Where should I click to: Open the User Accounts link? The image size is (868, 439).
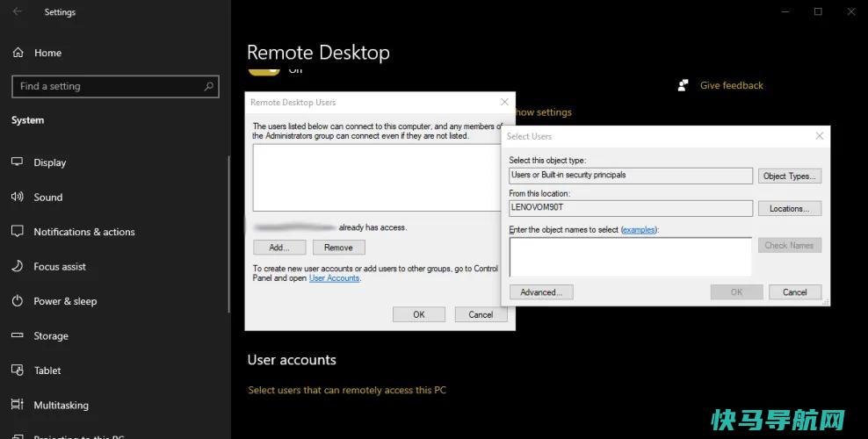click(335, 278)
